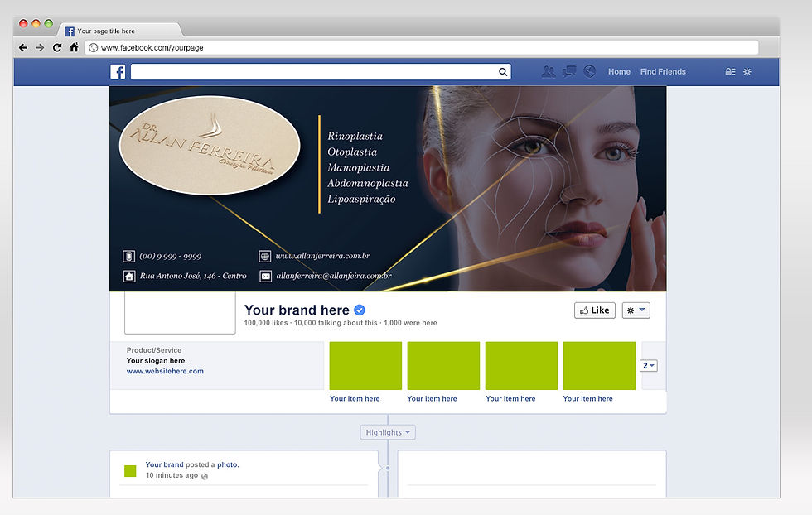Select the first green app thumbnail
This screenshot has width=812, height=515.
pos(365,365)
